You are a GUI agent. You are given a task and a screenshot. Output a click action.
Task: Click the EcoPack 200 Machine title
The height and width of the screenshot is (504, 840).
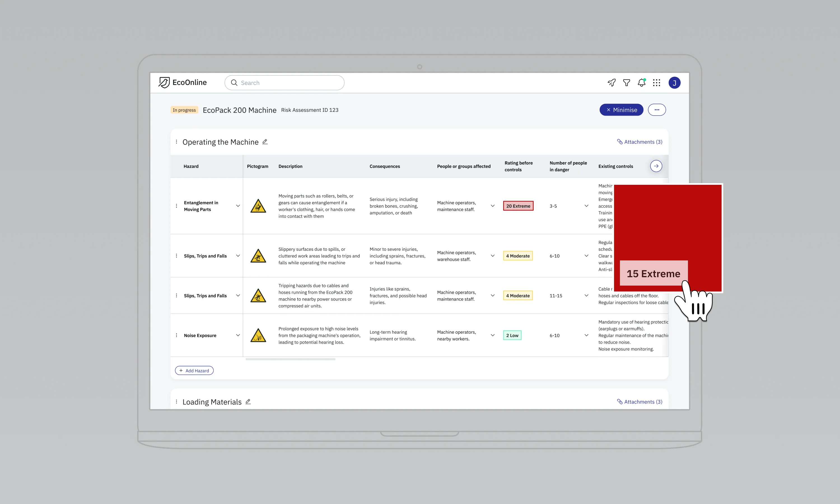239,110
